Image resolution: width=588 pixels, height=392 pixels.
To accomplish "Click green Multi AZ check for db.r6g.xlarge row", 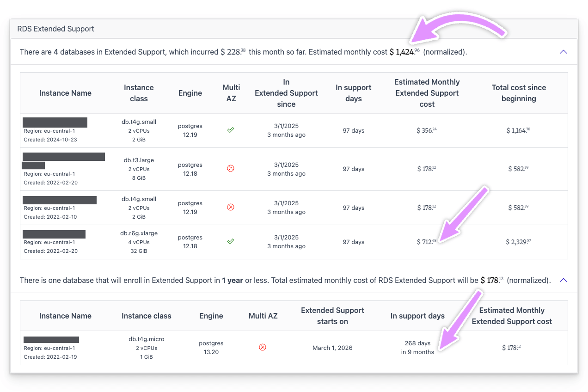I will tap(231, 242).
